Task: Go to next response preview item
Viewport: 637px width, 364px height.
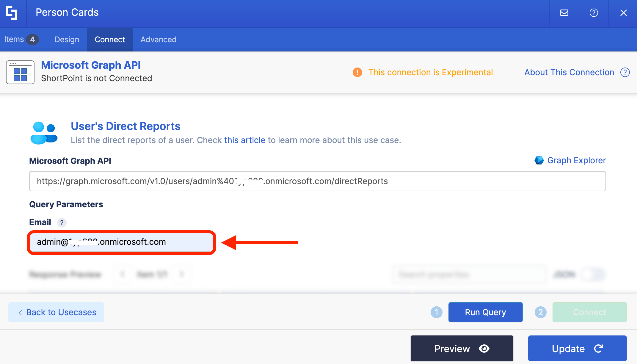Action: 182,274
